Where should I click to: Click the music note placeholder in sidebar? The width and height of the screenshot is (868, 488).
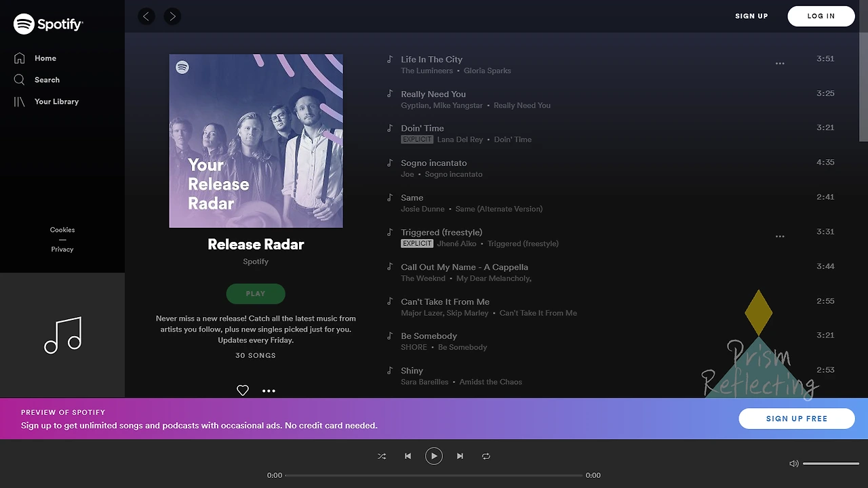coord(62,335)
